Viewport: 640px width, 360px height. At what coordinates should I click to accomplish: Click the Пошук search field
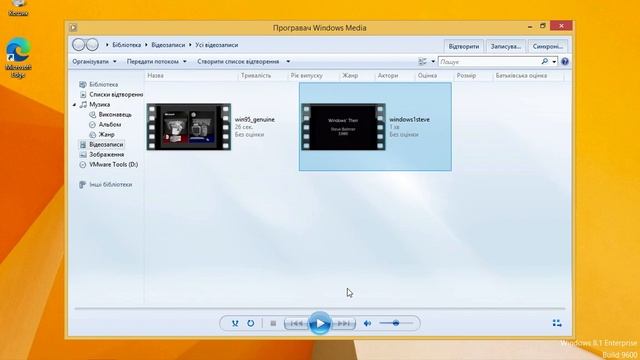coord(489,62)
